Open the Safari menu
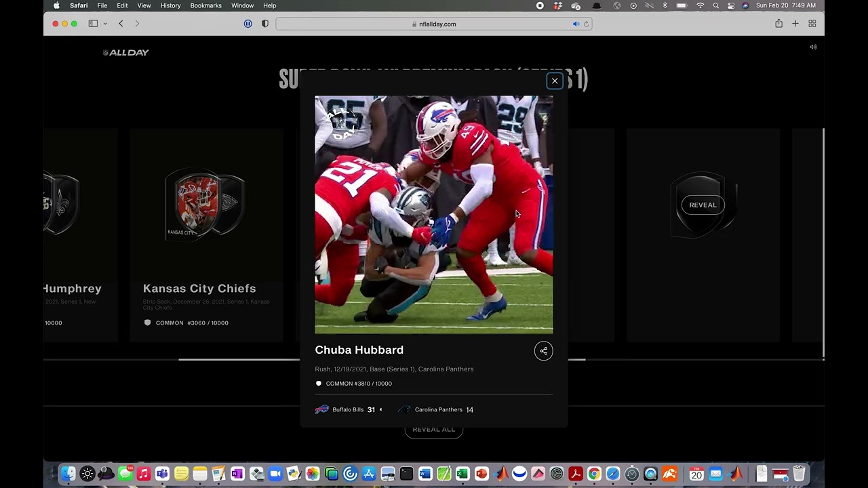Image resolution: width=868 pixels, height=488 pixels. coord(79,5)
